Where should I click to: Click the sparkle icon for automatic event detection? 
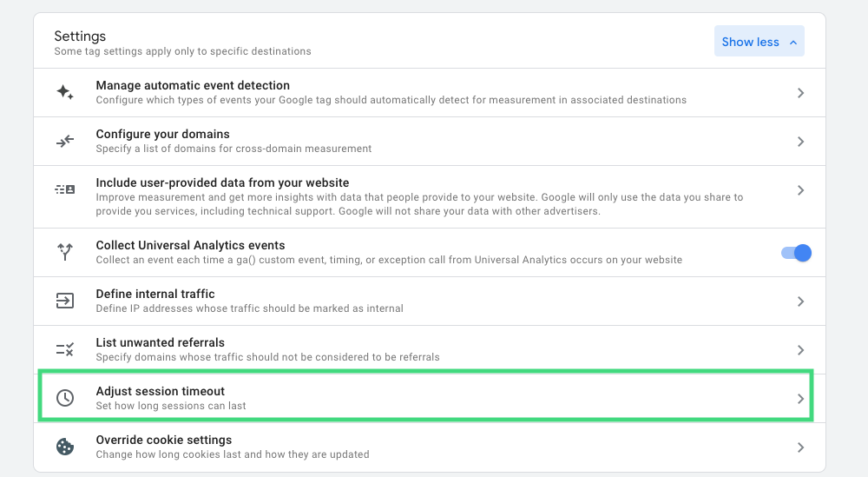tap(65, 93)
